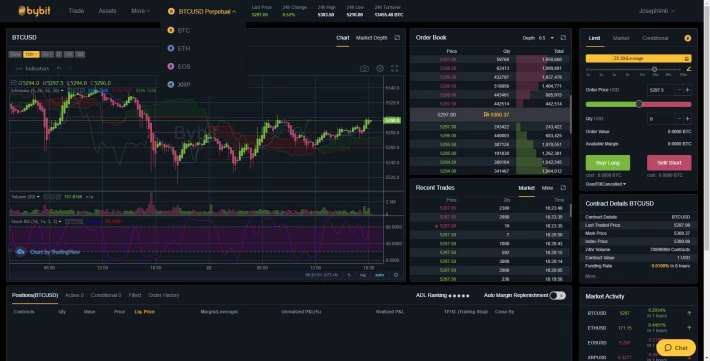Screen dimensions: 710x361
Task: Toggle percent scale on chart
Action: click(349, 275)
